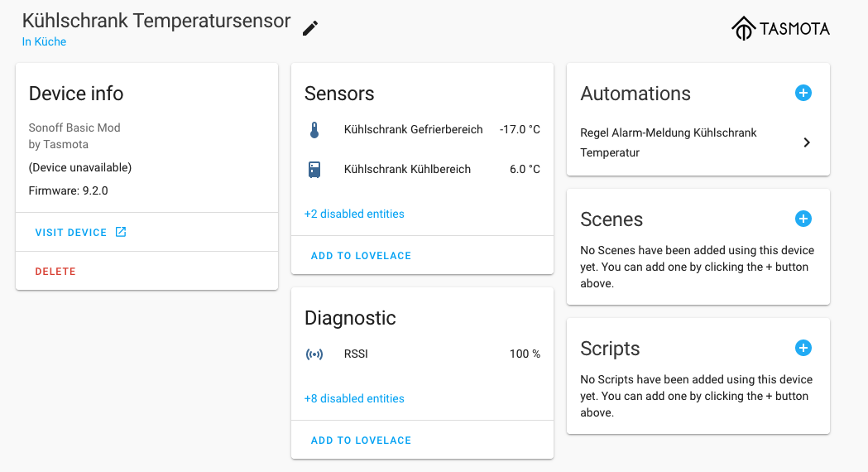Open 'Regel Alarm-Meldung Kühlschrank Temperatur' automation
The height and width of the screenshot is (472, 868).
coord(698,143)
